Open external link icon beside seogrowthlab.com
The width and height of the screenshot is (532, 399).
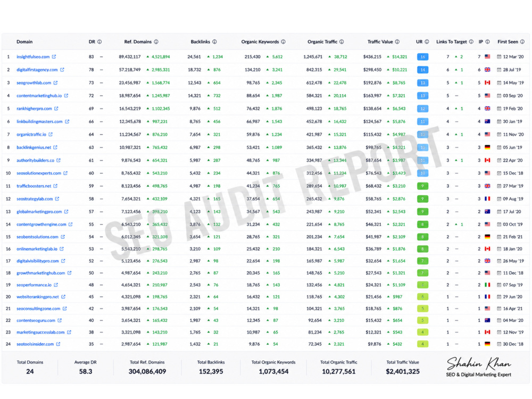(56, 83)
